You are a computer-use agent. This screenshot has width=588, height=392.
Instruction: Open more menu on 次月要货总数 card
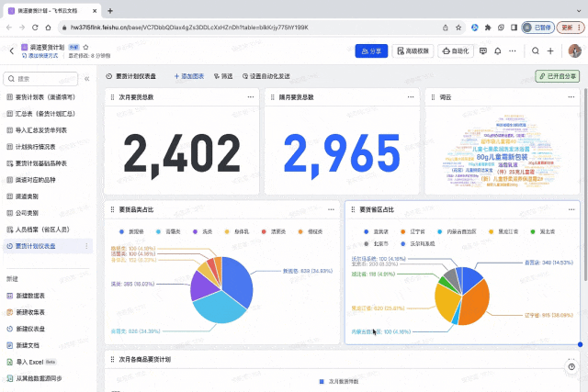click(251, 97)
